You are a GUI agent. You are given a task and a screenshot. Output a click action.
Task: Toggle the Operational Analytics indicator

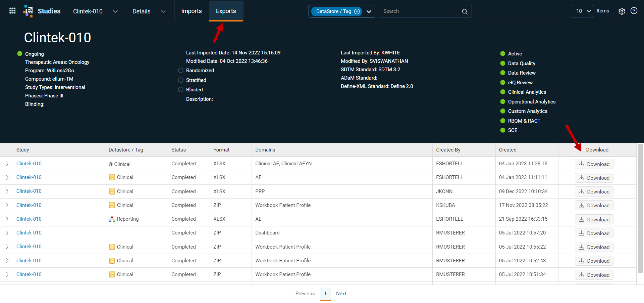(503, 102)
